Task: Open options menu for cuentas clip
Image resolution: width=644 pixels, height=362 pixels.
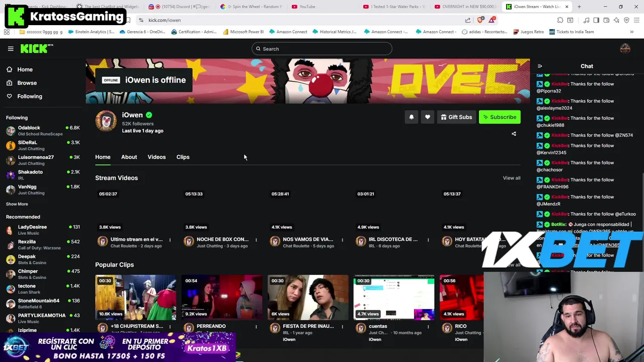Action: click(428, 326)
